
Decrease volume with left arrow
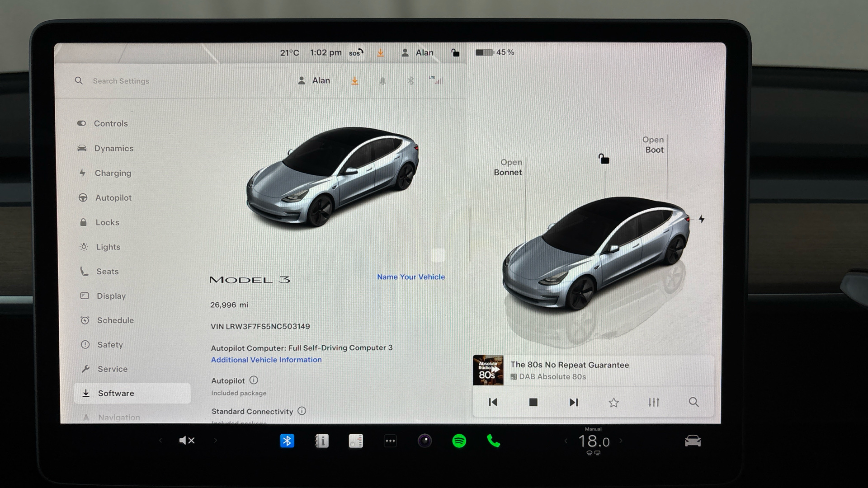pyautogui.click(x=160, y=441)
